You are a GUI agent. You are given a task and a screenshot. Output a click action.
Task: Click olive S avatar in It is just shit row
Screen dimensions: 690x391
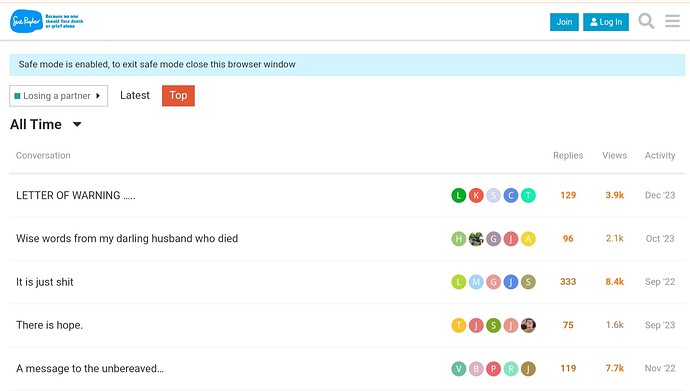coord(528,282)
